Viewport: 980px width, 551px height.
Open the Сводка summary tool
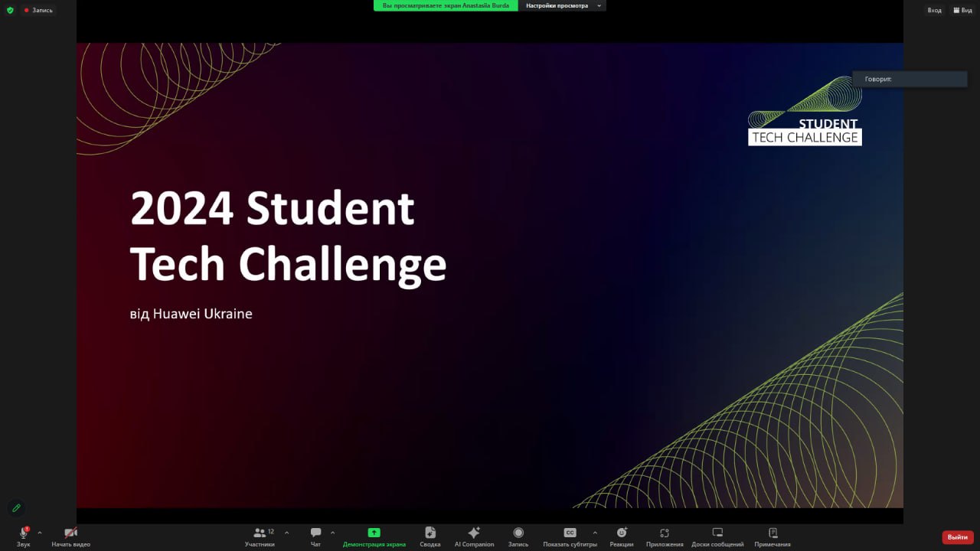pos(430,533)
